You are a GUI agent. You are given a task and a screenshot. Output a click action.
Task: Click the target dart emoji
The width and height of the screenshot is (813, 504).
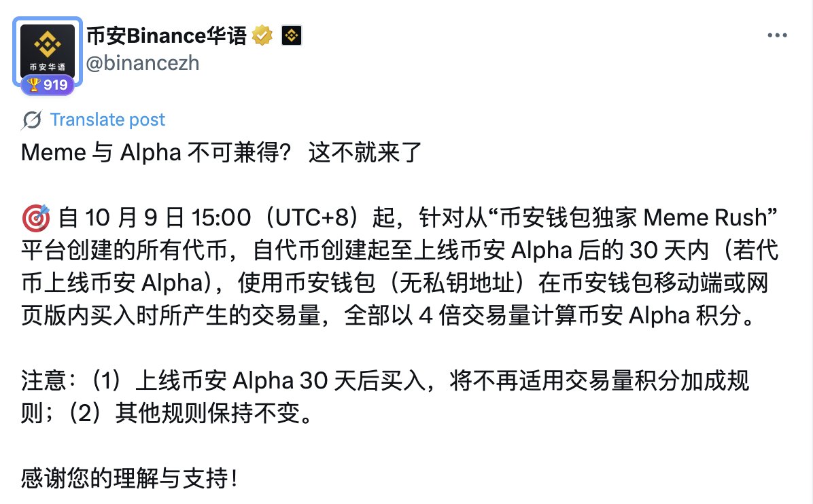click(35, 219)
